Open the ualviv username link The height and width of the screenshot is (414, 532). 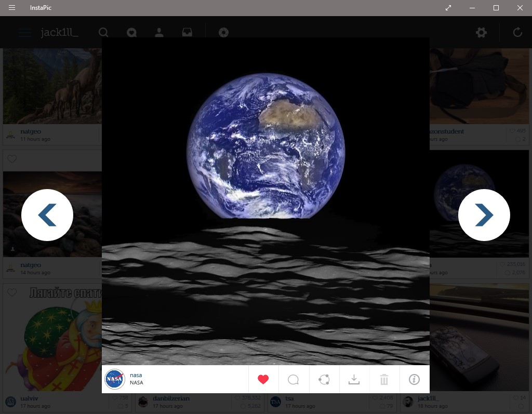click(x=29, y=398)
